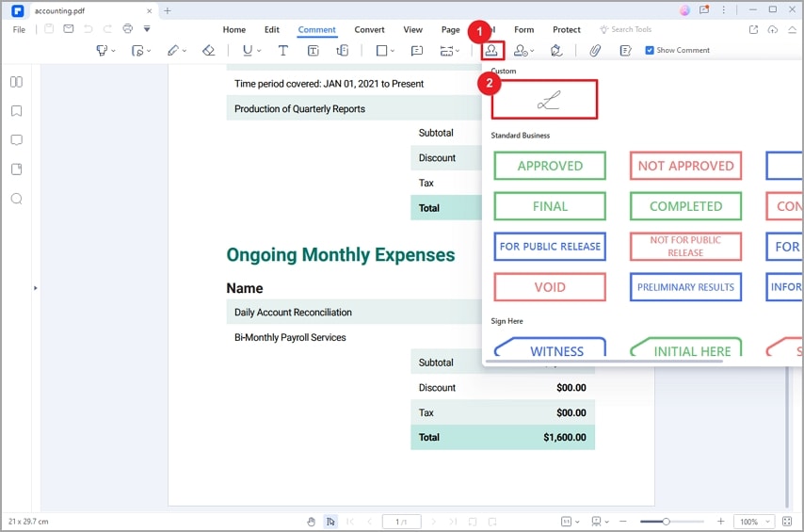
Task: Expand the measure tool dropdown arrow
Action: 458,51
